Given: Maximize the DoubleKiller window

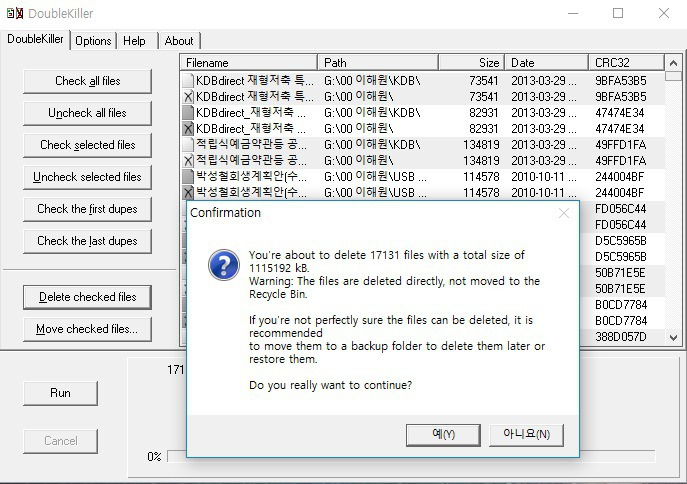Looking at the screenshot, I should 618,14.
